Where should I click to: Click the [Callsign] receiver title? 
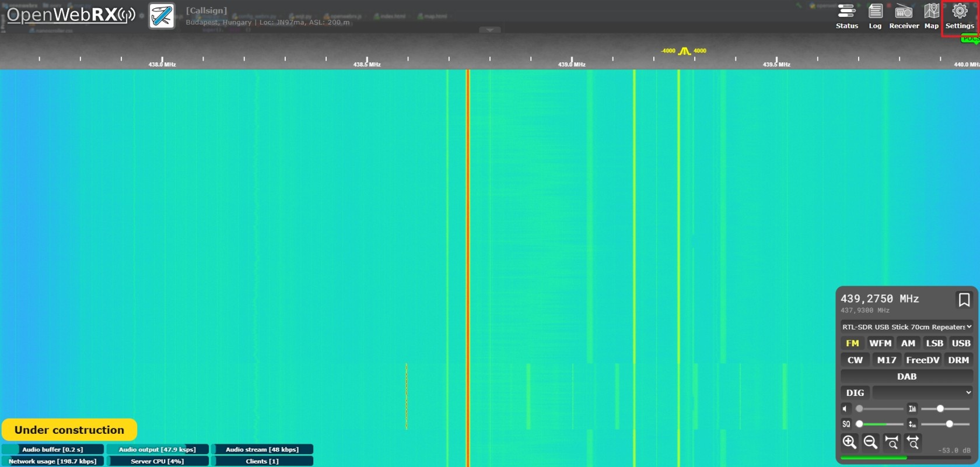206,10
